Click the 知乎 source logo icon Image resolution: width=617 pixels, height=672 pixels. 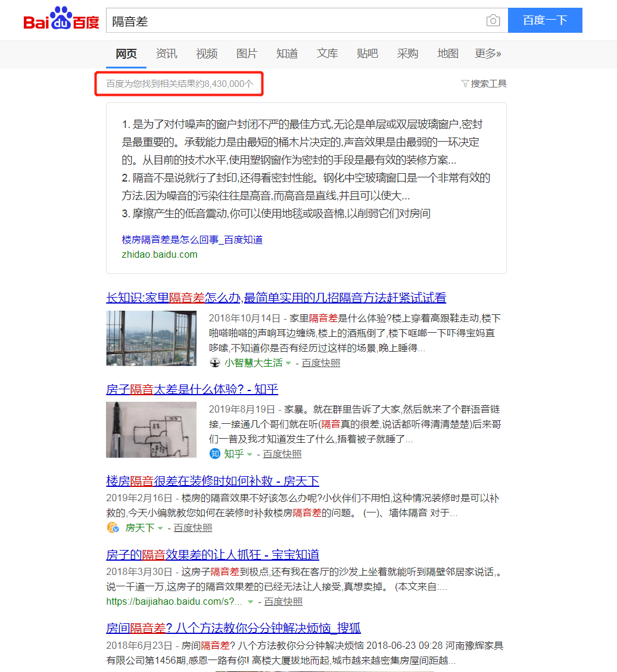pyautogui.click(x=215, y=454)
